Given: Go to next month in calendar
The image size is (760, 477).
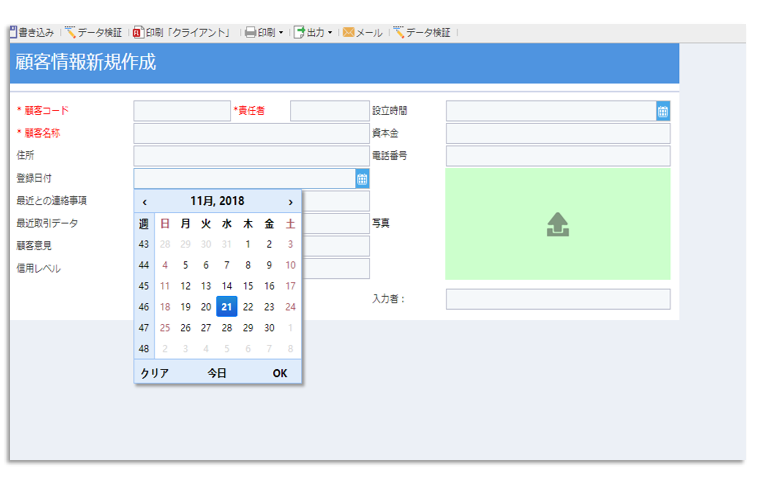Looking at the screenshot, I should coord(290,202).
